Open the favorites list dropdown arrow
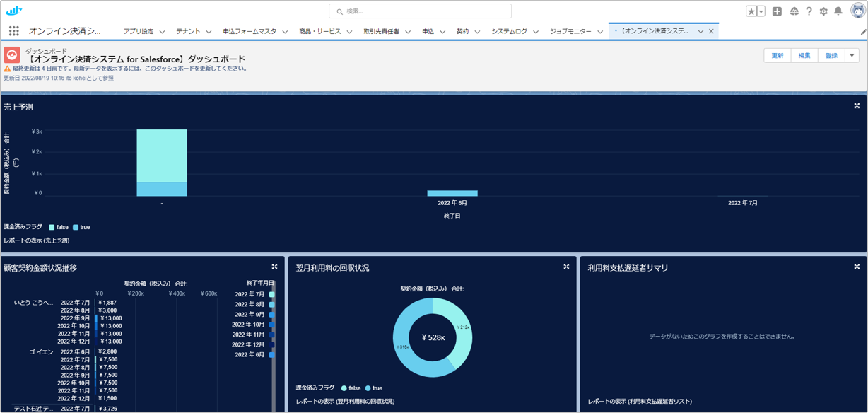Screen dimensions: 868x413 click(761, 11)
